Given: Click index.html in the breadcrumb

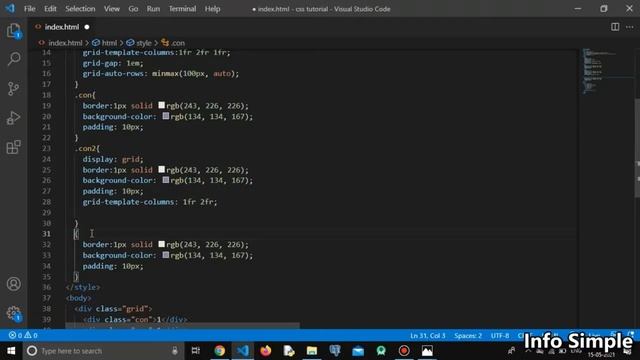Looking at the screenshot, I should click(x=65, y=42).
